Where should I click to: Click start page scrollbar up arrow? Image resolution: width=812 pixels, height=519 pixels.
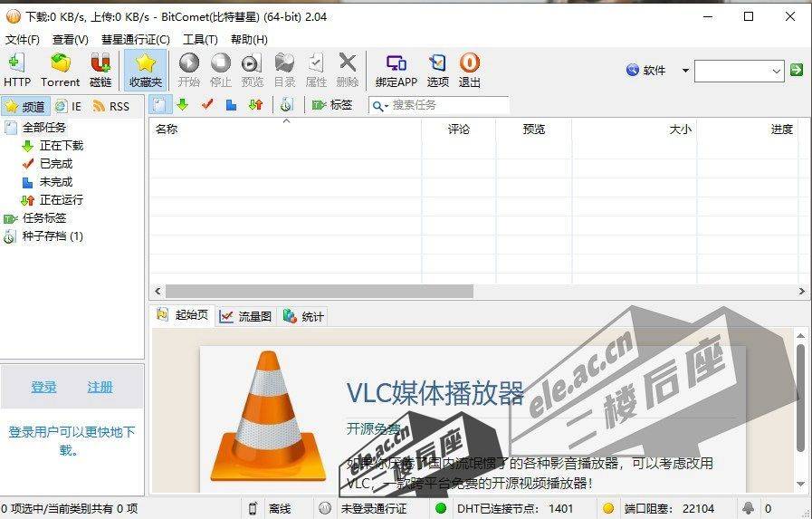point(800,336)
